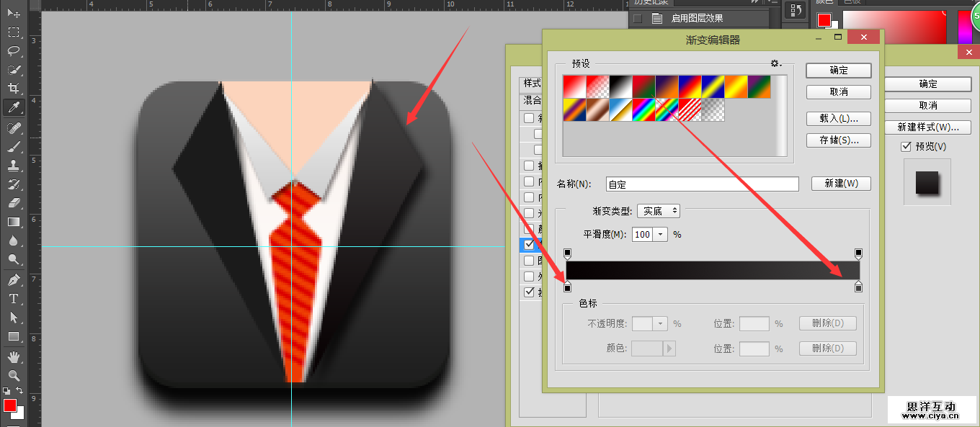Click 新建样式(W)... in layer style dialog
The height and width of the screenshot is (427, 980).
click(x=928, y=127)
